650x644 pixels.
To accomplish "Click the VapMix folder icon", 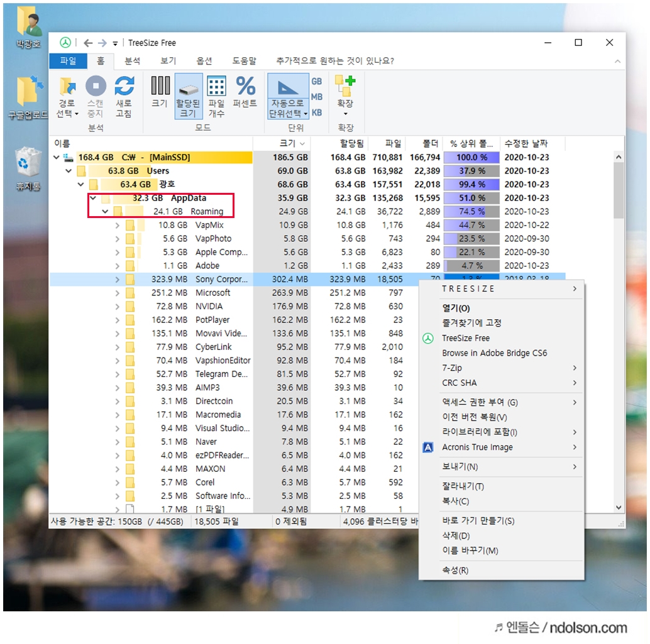I will [130, 225].
